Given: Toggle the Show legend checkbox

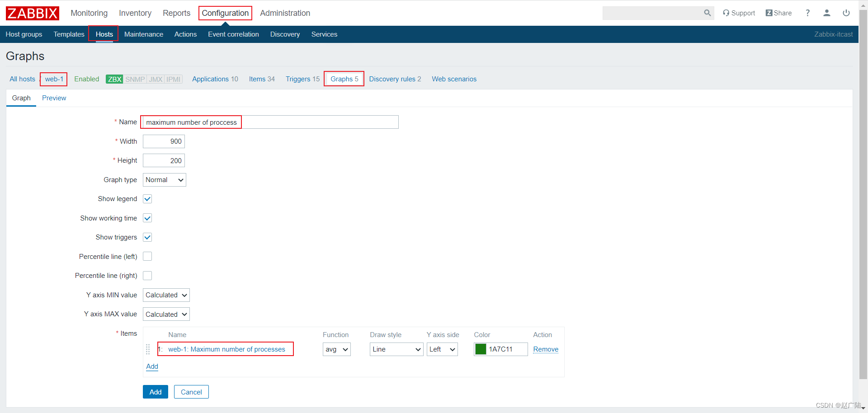Looking at the screenshot, I should (x=147, y=199).
